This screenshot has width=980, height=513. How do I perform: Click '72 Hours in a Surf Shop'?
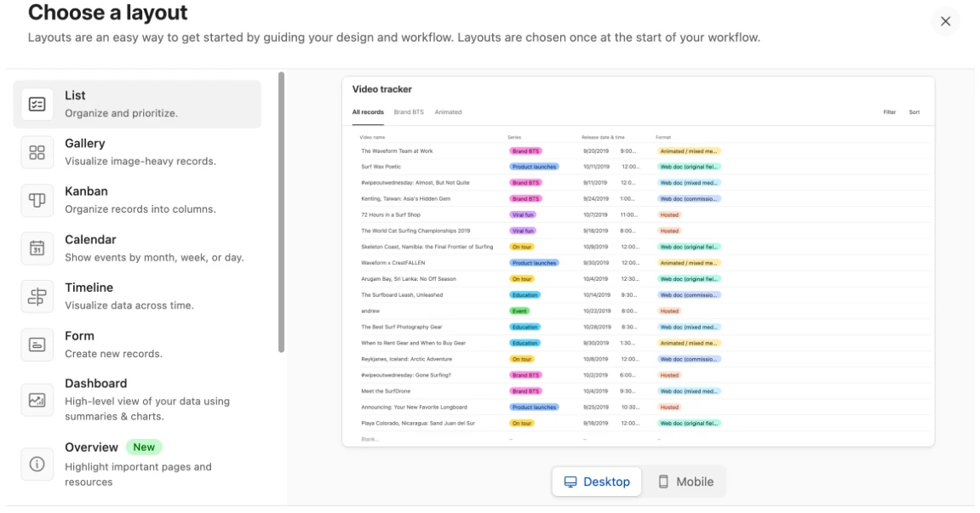pyautogui.click(x=391, y=215)
